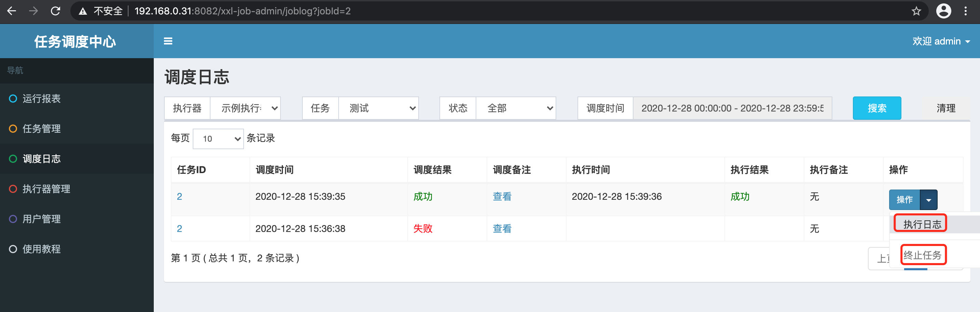980x312 pixels.
Task: Open task ID 2 link in the 15:39:35 row
Action: (180, 197)
